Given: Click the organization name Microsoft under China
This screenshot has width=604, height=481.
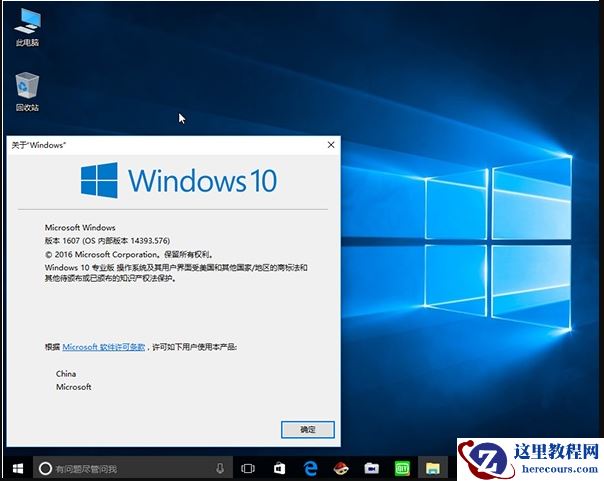Looking at the screenshot, I should click(x=74, y=387).
